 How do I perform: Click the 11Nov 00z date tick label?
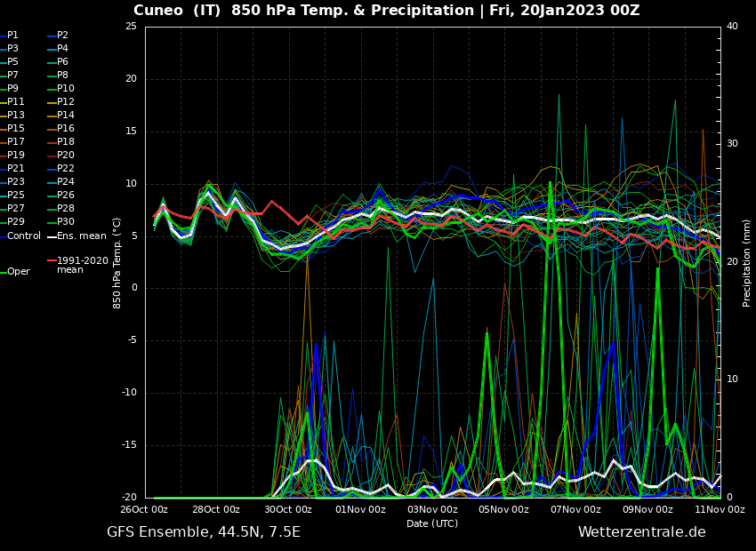719,510
